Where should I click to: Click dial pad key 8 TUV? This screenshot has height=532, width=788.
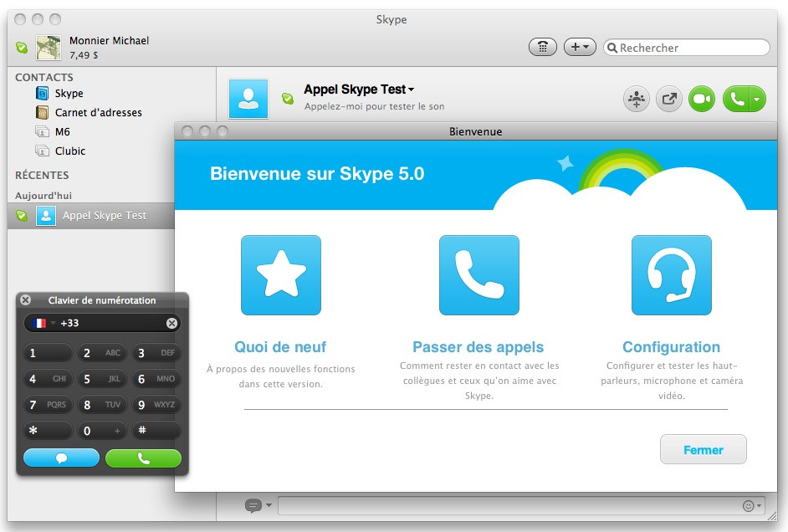(102, 404)
